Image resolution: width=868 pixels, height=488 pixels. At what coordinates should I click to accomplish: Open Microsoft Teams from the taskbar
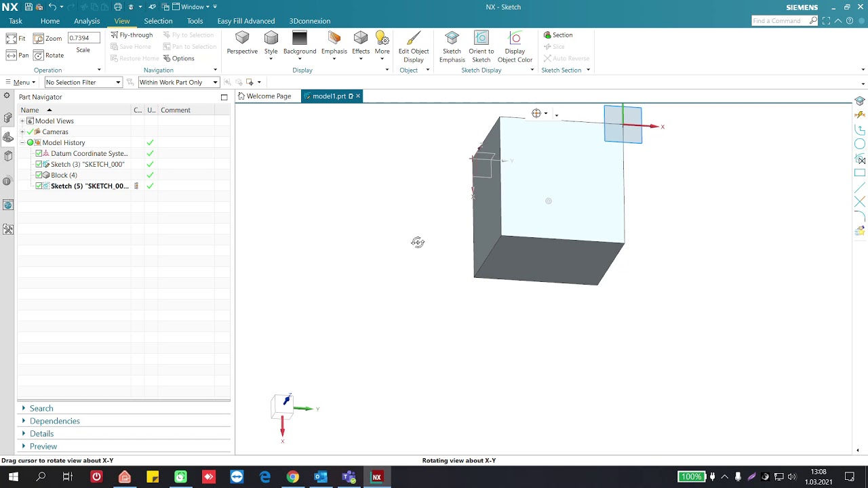(349, 477)
